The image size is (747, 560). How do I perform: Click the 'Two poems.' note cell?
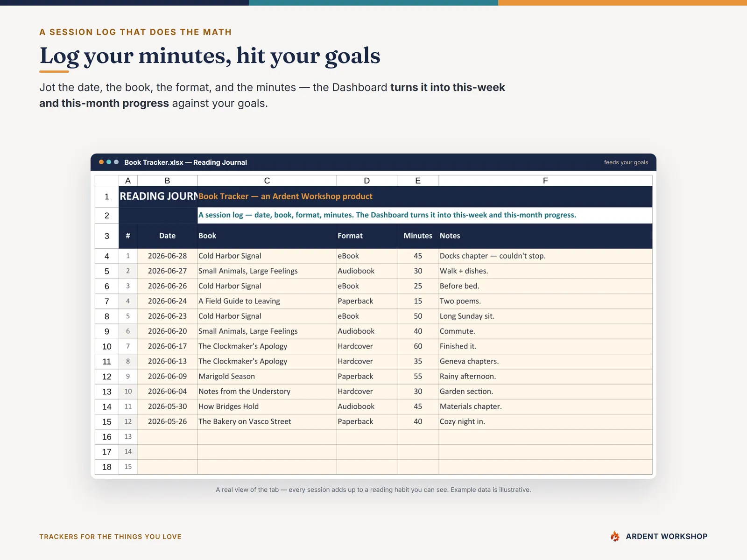(545, 301)
